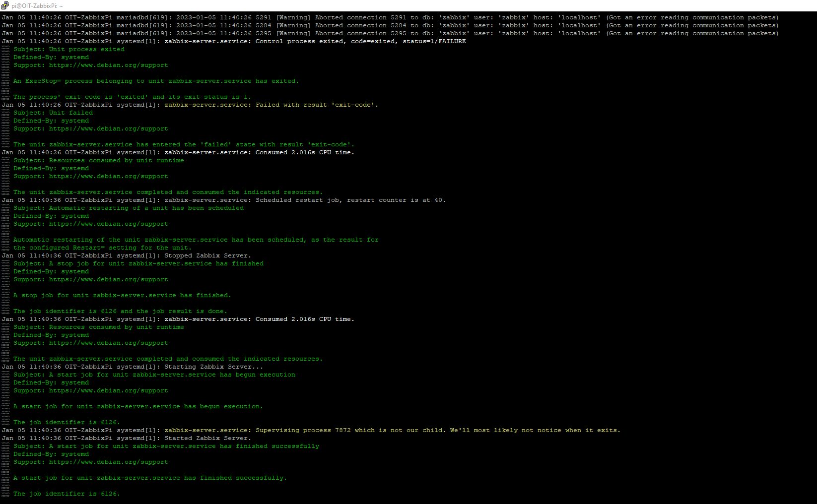Select the "entered the 'failed' state" line
The image size is (817, 504).
[x=184, y=144]
